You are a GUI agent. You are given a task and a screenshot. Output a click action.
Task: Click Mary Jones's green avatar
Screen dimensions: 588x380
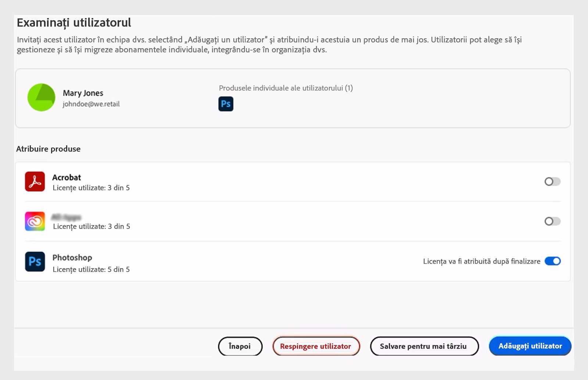click(41, 97)
